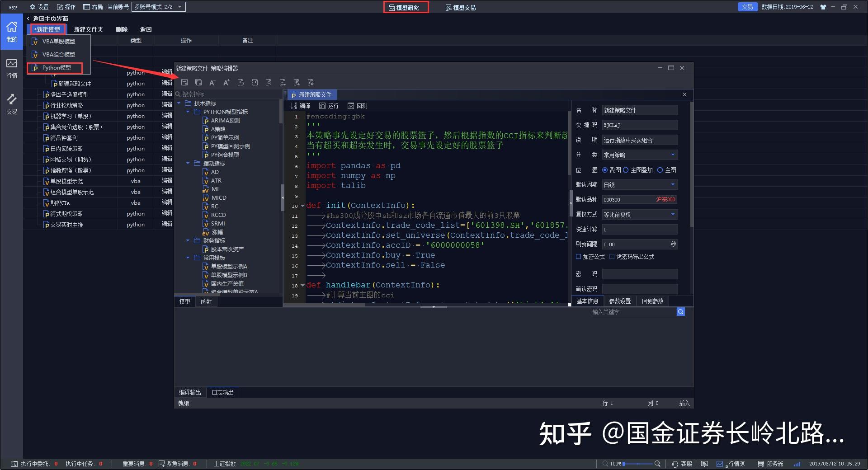Screen dimensions: 868x470
Task: Enable the 加密公式 checkbox
Action: pos(579,257)
